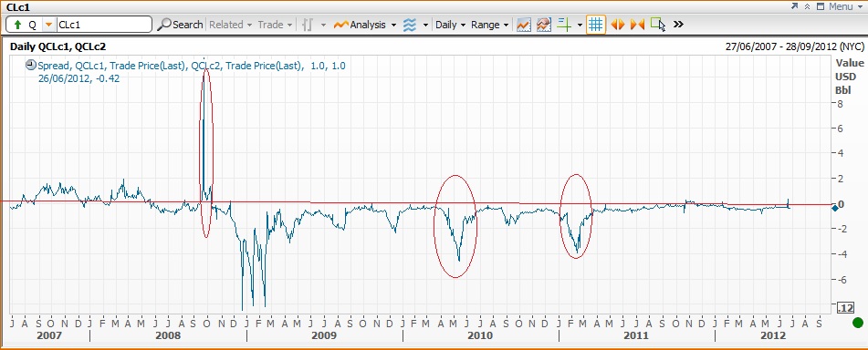Open the Trade dropdown menu
This screenshot has height=350, width=868.
275,25
